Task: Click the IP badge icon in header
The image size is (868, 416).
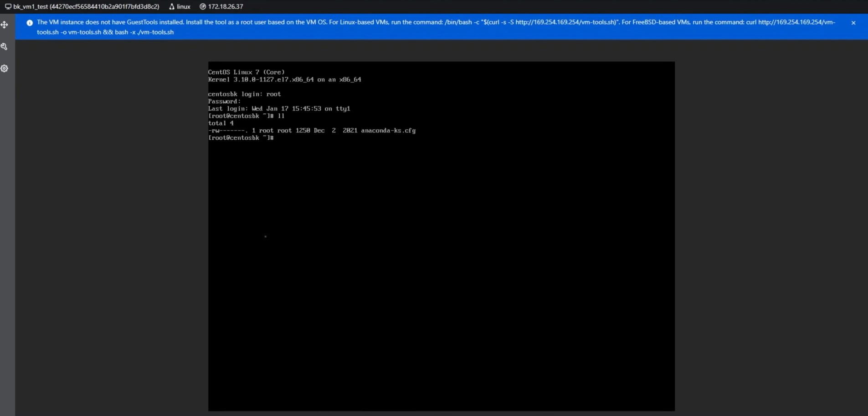Action: (x=203, y=7)
